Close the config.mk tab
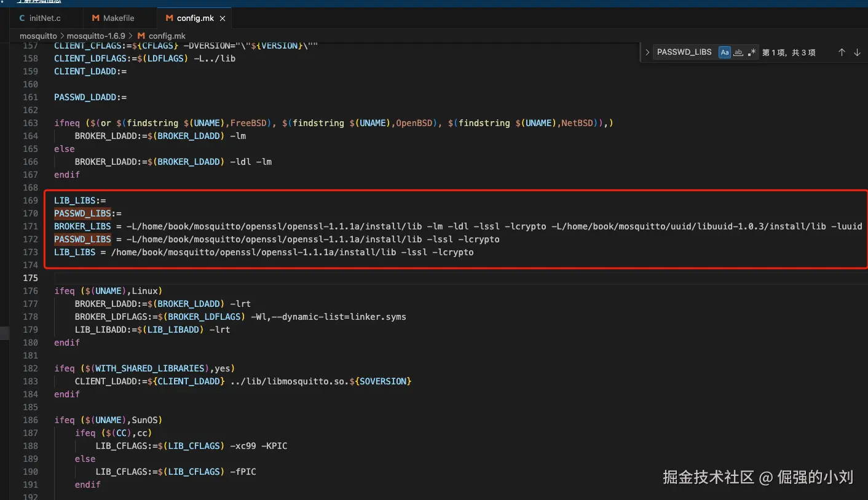Viewport: 868px width, 500px height. [x=223, y=18]
